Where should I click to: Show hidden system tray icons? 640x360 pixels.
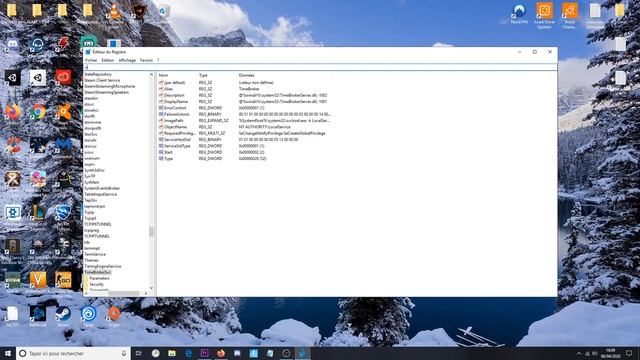point(578,353)
